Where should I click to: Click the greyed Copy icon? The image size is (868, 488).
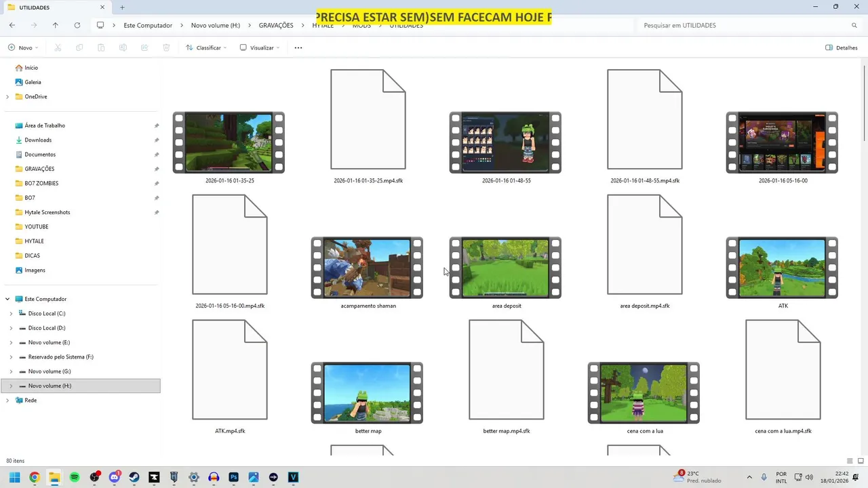79,47
